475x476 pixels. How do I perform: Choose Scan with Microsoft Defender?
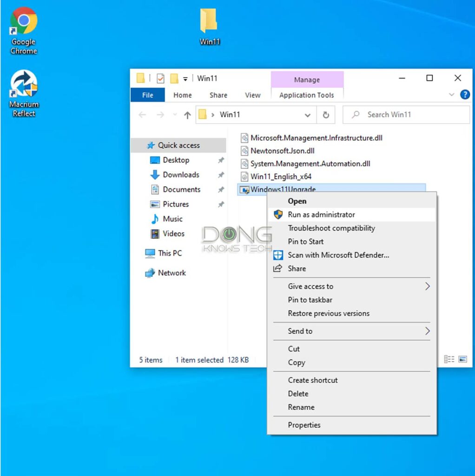coord(352,255)
